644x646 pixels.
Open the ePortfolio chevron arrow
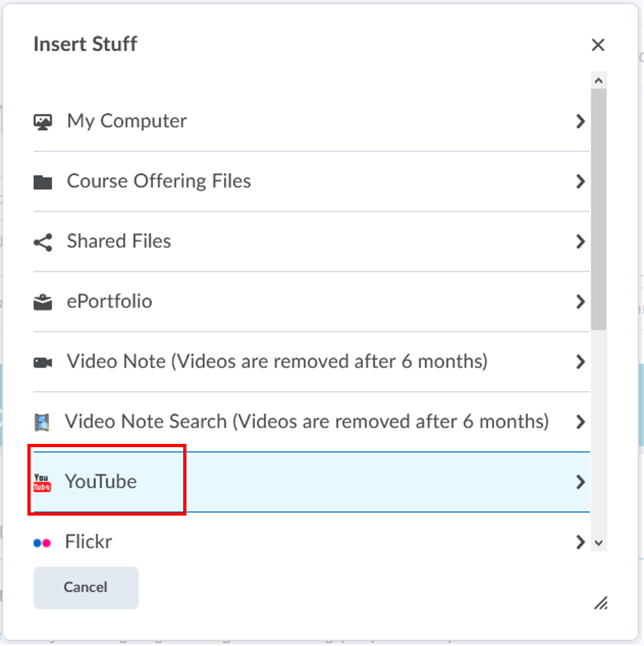click(580, 301)
